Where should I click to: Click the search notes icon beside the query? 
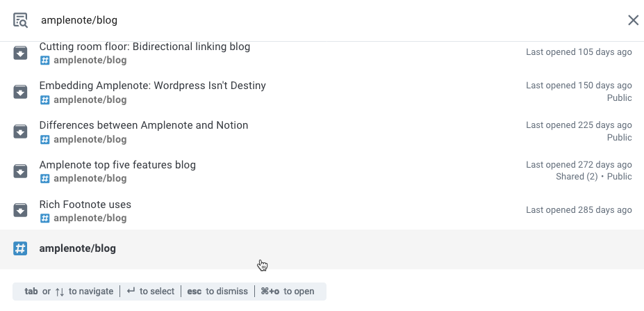click(20, 20)
